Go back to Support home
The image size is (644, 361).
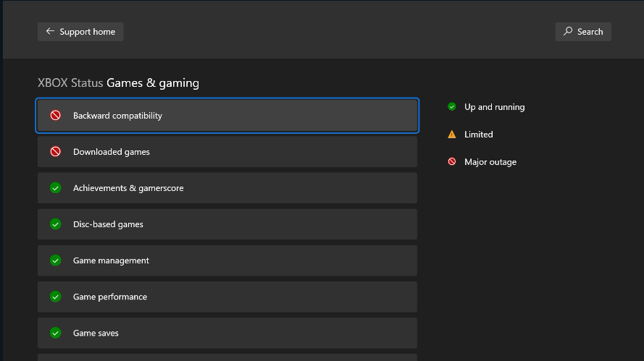80,32
